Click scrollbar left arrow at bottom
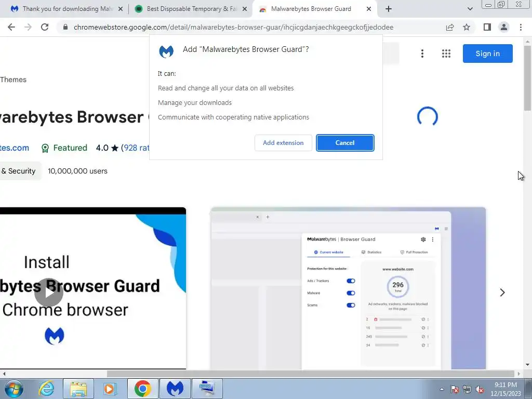 [x=4, y=374]
